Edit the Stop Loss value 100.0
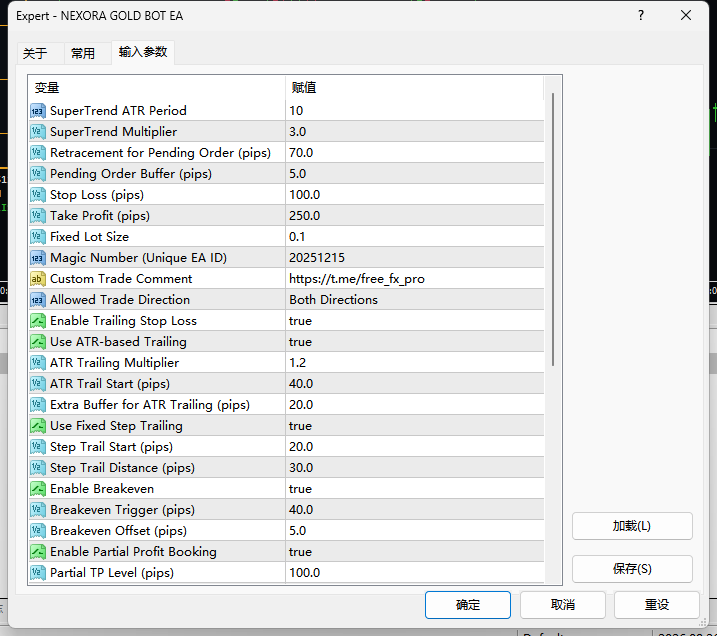 tap(415, 195)
